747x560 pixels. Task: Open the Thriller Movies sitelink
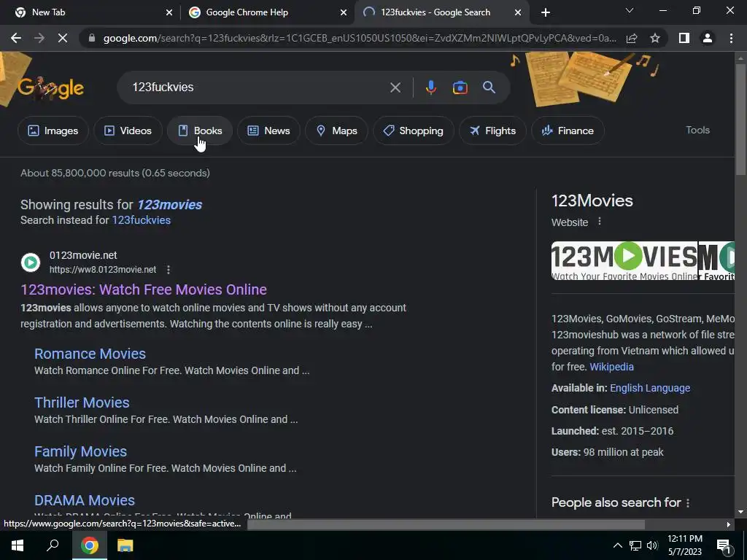point(82,402)
